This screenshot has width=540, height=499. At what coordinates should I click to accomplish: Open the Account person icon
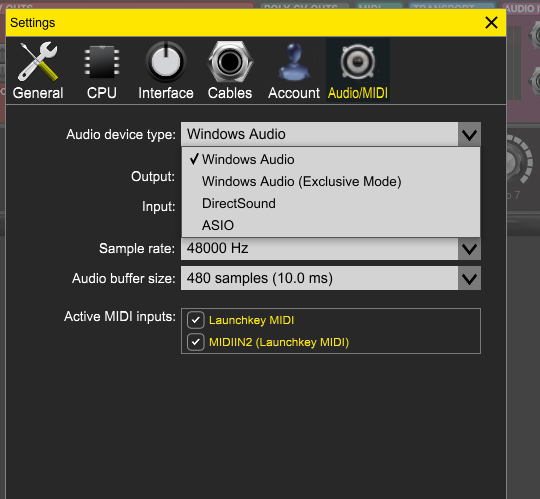point(294,62)
